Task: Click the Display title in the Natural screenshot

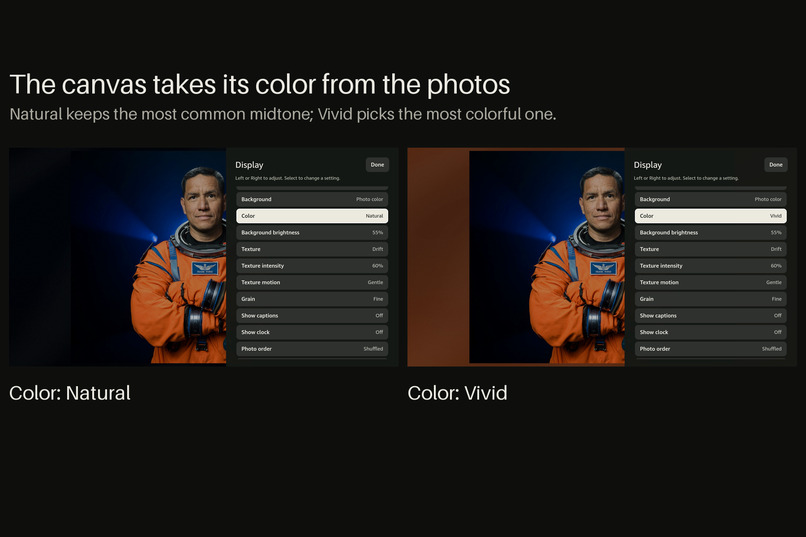Action: click(x=249, y=165)
